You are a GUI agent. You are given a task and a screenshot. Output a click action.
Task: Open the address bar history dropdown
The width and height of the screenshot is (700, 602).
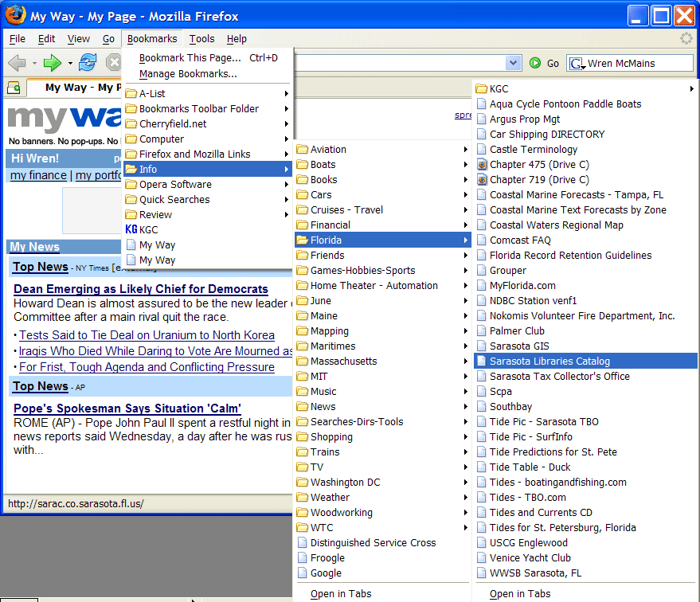click(x=513, y=63)
